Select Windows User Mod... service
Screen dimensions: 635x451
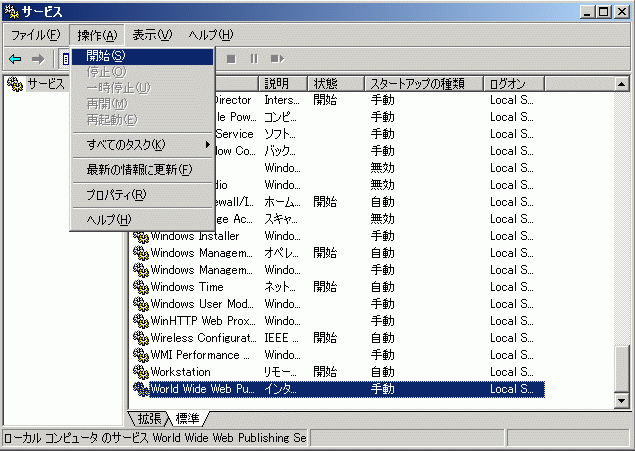[x=339, y=304]
